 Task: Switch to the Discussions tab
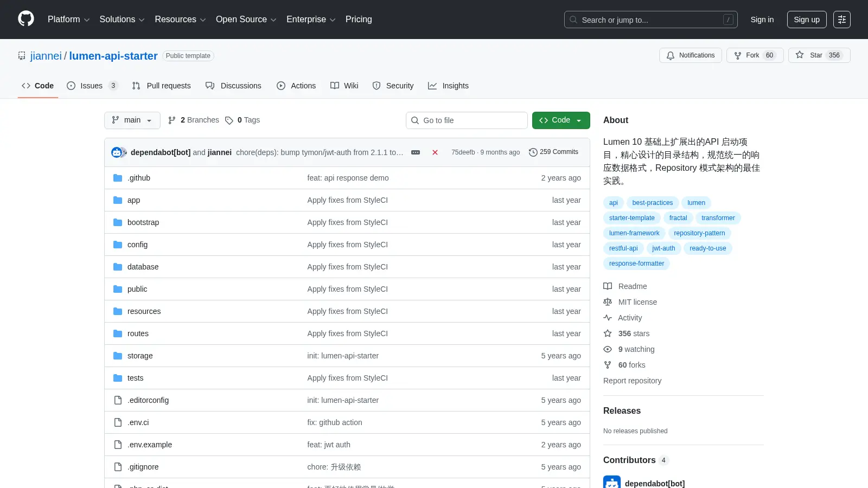pos(234,86)
